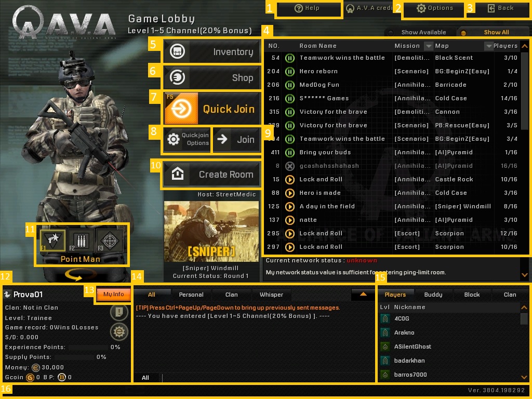Open the Map column filter dropdown
The image size is (532, 399).
point(488,46)
